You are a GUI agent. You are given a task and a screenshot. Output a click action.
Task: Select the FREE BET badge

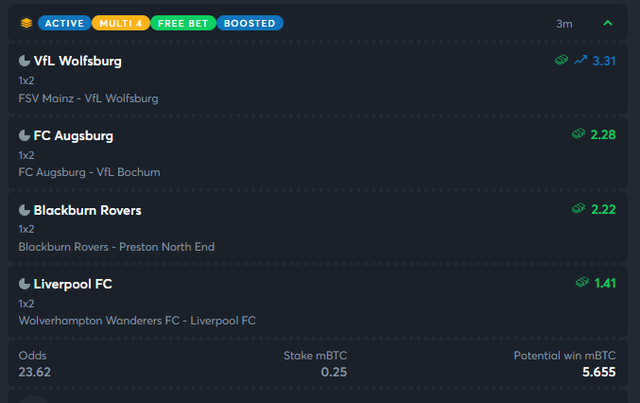pos(183,23)
